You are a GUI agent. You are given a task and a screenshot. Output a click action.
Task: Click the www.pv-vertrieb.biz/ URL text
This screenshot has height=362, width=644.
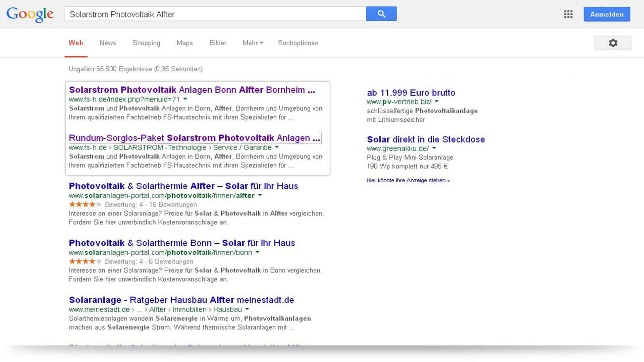click(399, 102)
